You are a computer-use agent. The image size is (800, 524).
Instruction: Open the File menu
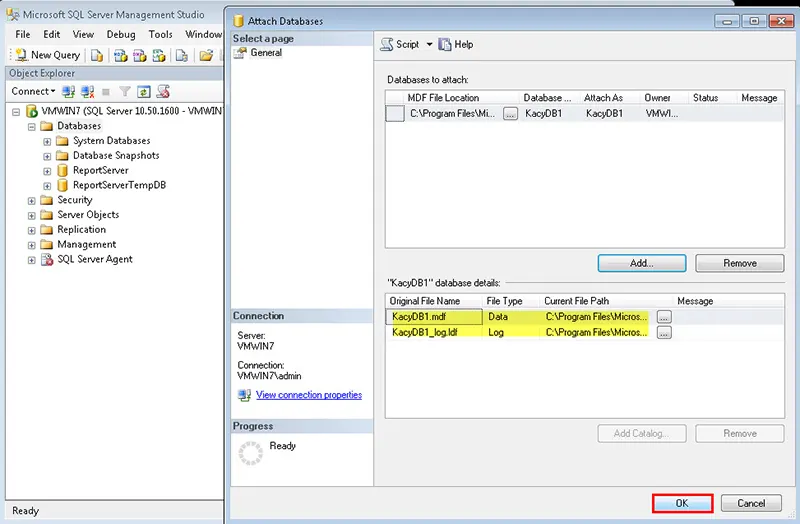pyautogui.click(x=22, y=35)
